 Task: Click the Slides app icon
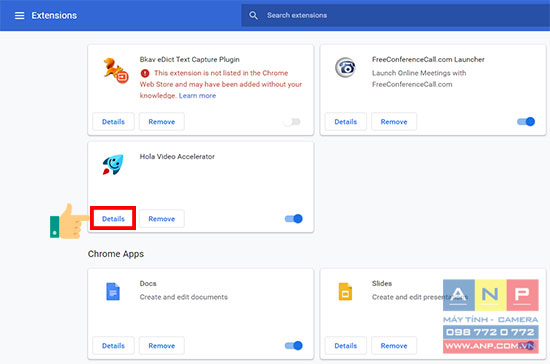click(345, 292)
